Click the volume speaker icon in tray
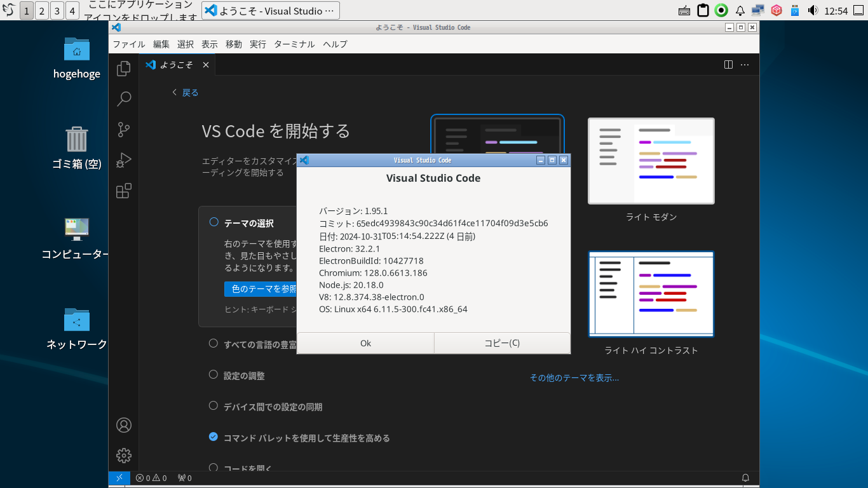Viewport: 868px width, 488px height. point(813,10)
